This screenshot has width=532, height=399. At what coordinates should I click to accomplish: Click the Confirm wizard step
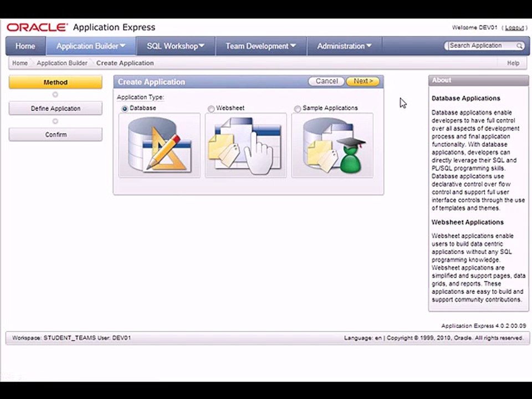pyautogui.click(x=55, y=135)
